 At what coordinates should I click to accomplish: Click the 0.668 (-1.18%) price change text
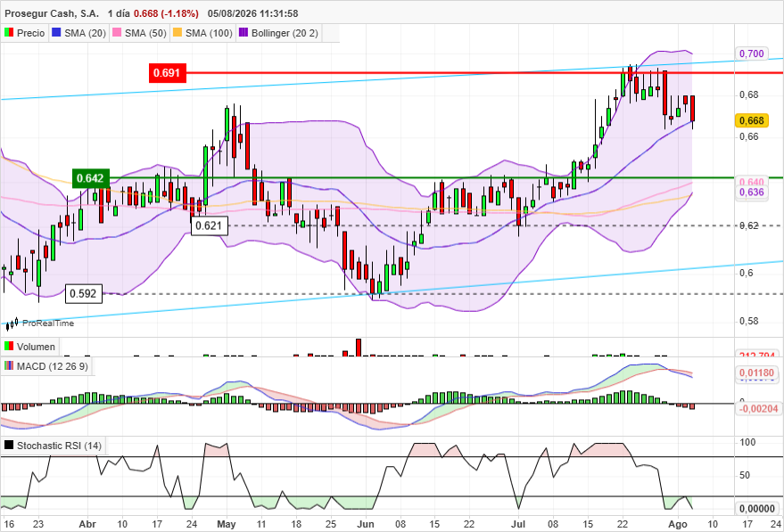click(x=166, y=13)
